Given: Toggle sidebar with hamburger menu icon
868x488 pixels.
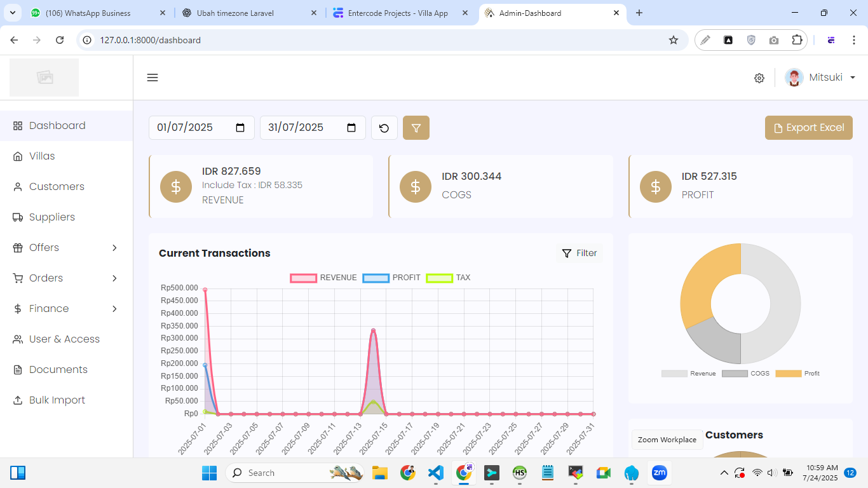Looking at the screenshot, I should point(153,78).
